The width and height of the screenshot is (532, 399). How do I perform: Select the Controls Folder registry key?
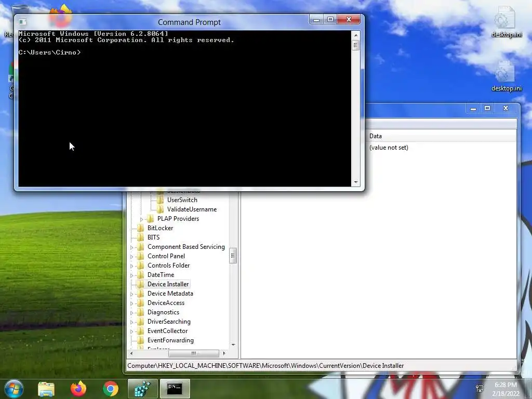[x=168, y=265]
